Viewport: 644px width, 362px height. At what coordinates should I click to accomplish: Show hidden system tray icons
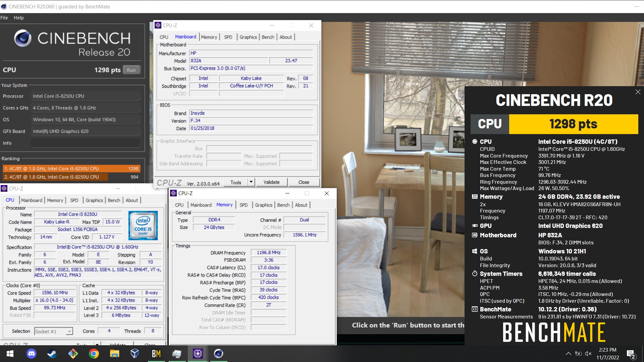[x=568, y=354]
